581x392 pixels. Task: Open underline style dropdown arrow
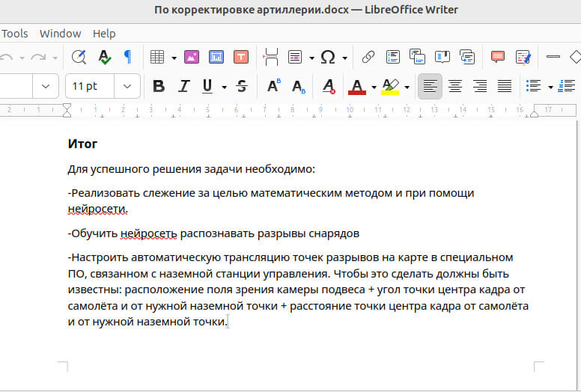(224, 88)
